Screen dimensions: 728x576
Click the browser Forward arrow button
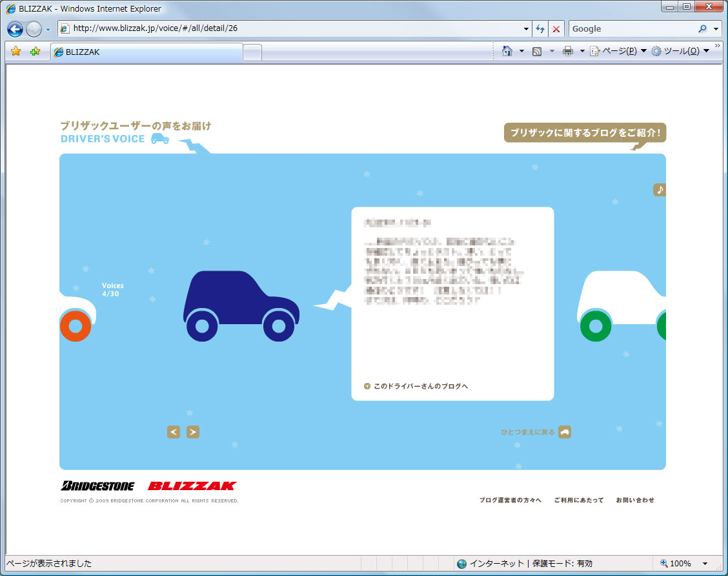pos(34,29)
